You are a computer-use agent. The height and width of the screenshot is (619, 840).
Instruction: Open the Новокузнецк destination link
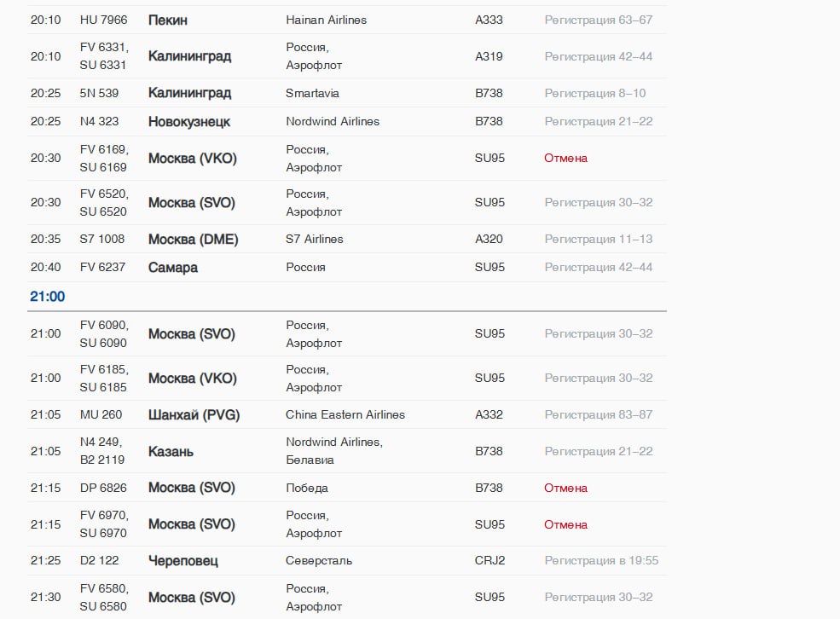point(189,122)
